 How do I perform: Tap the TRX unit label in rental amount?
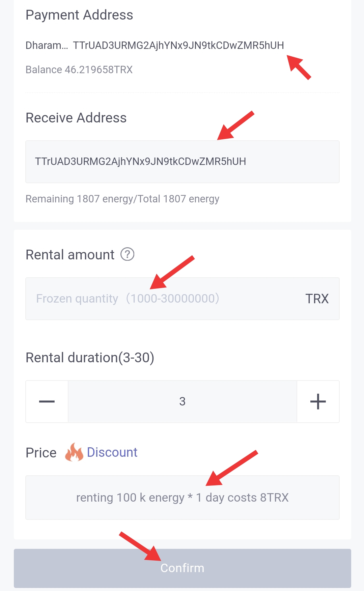click(317, 299)
